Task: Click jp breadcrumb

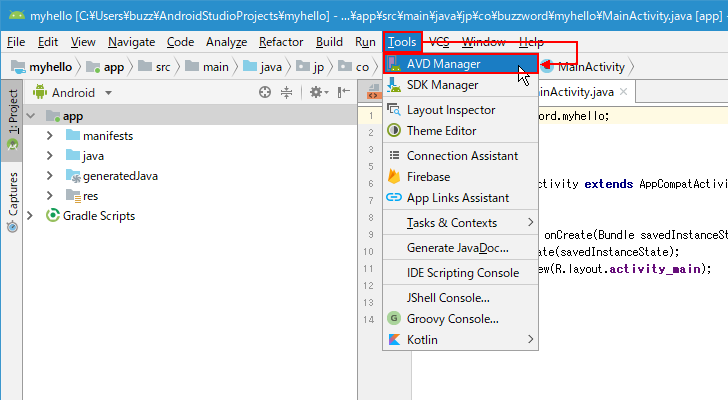Action: 310,67
